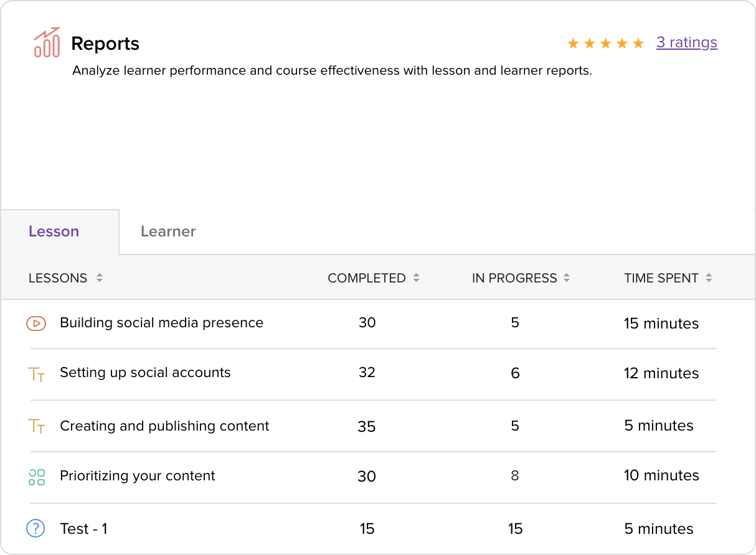
Task: Sort by In Progress column arrows
Action: pos(567,279)
